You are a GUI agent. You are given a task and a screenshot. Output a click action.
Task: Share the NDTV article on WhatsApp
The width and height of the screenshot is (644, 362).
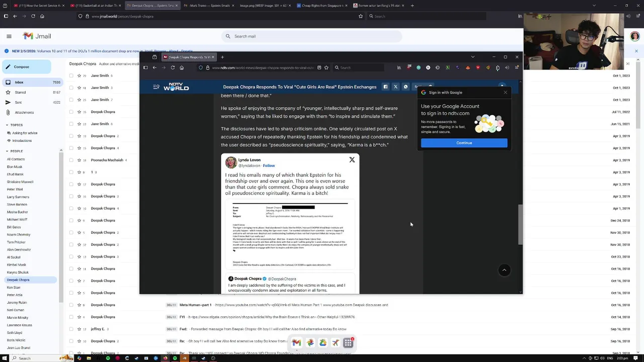click(x=406, y=87)
